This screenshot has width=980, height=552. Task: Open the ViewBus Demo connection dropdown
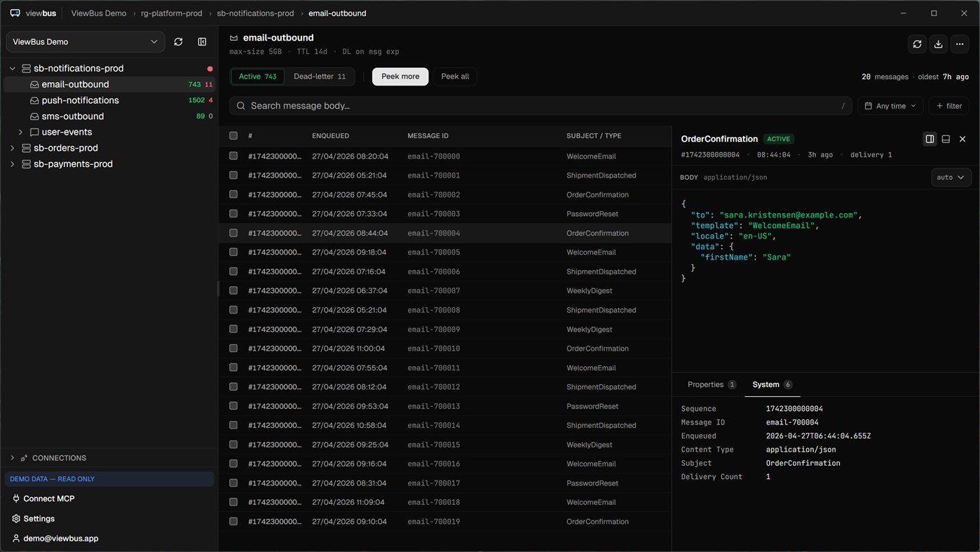(x=86, y=42)
